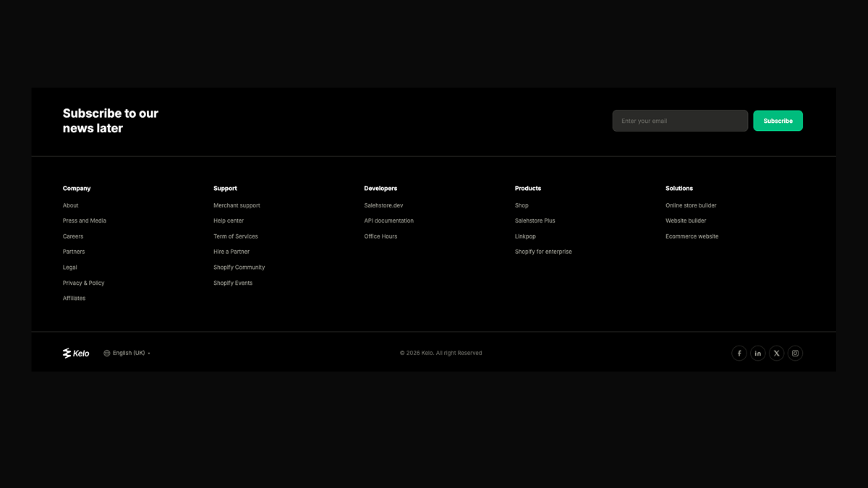
Task: Open the Instagram social icon
Action: (x=795, y=353)
